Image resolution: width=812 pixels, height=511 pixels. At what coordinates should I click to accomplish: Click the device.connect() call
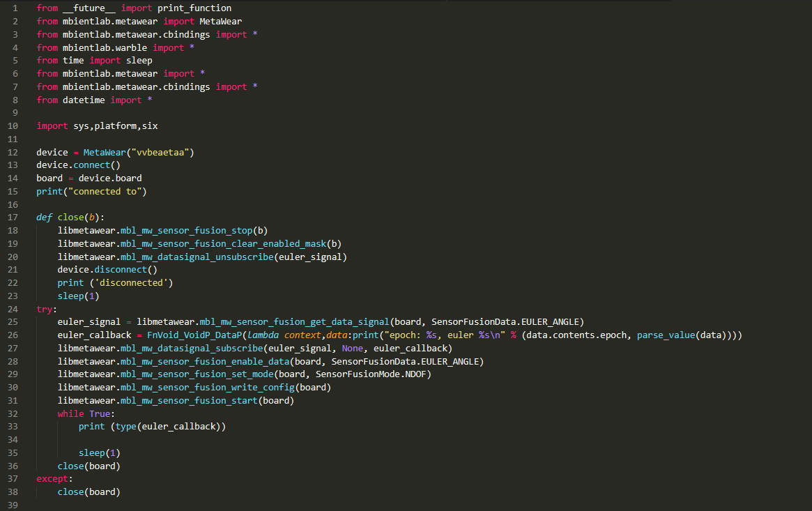point(78,165)
